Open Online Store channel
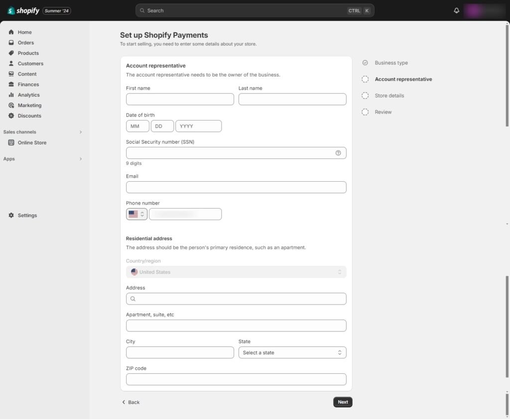The height and width of the screenshot is (420, 510). click(x=32, y=143)
